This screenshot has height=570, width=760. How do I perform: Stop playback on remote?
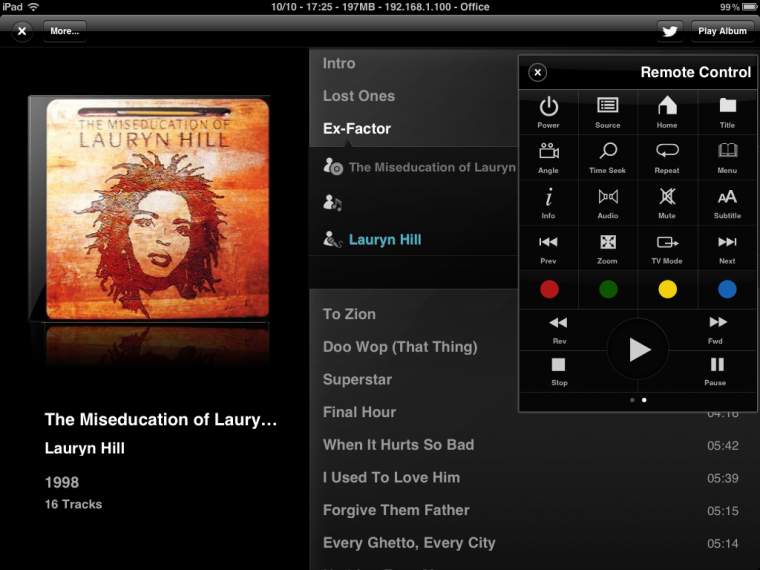[x=558, y=372]
